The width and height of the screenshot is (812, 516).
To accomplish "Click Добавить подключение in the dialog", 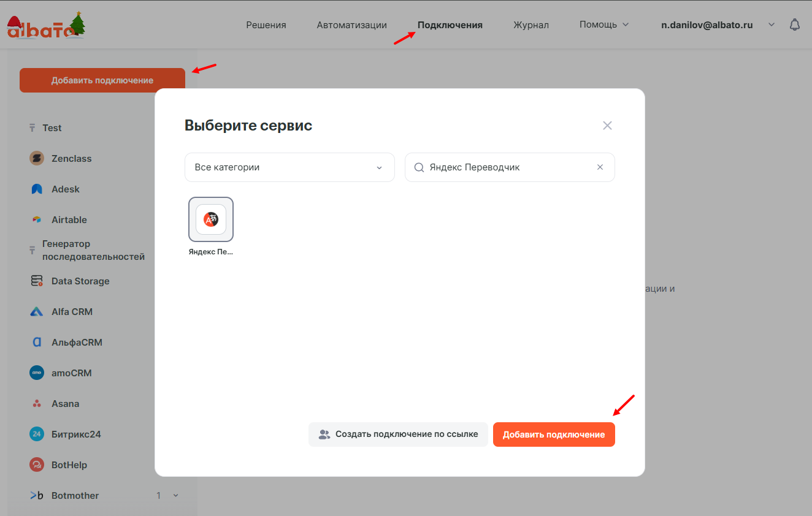I will point(553,434).
